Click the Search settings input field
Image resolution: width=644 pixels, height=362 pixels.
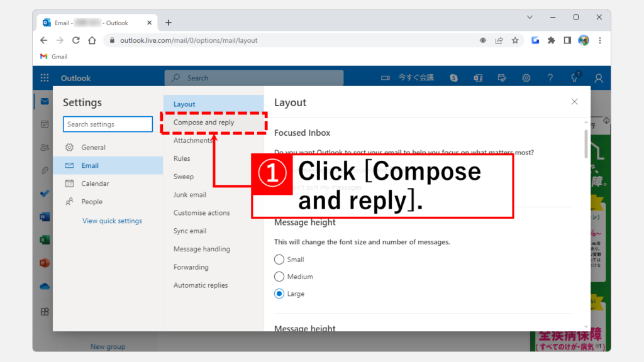[108, 124]
